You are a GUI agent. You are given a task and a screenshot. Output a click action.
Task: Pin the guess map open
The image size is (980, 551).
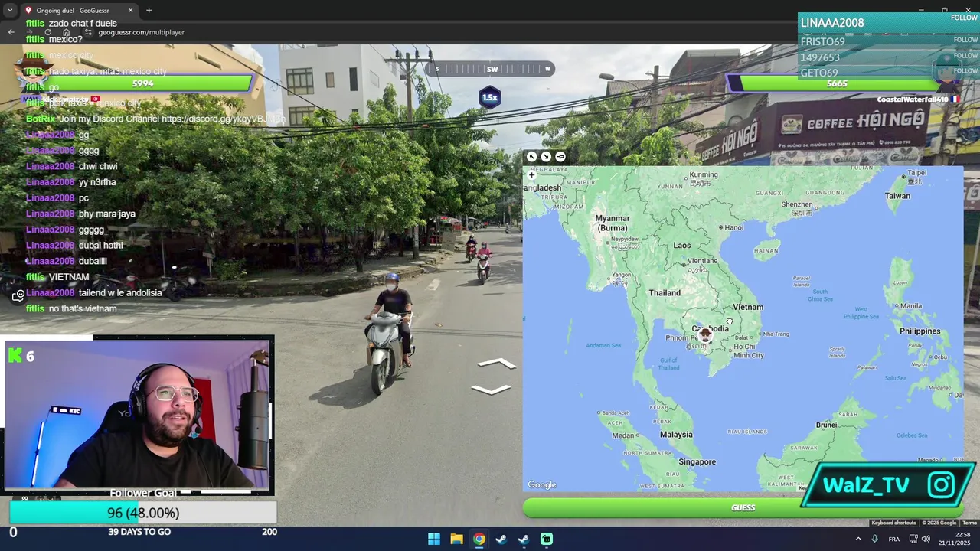[x=560, y=157]
